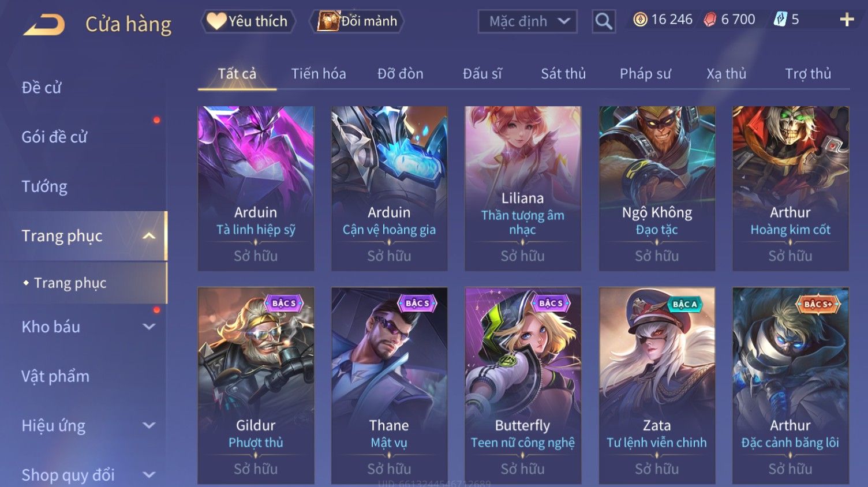Open Yêu thích heart favorites
The height and width of the screenshot is (487, 868).
point(248,21)
